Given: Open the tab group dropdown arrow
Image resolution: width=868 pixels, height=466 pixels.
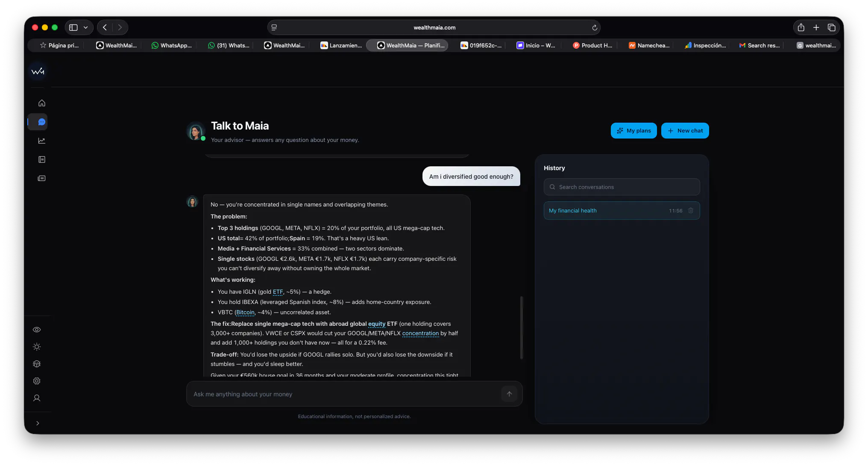Looking at the screenshot, I should click(x=86, y=27).
